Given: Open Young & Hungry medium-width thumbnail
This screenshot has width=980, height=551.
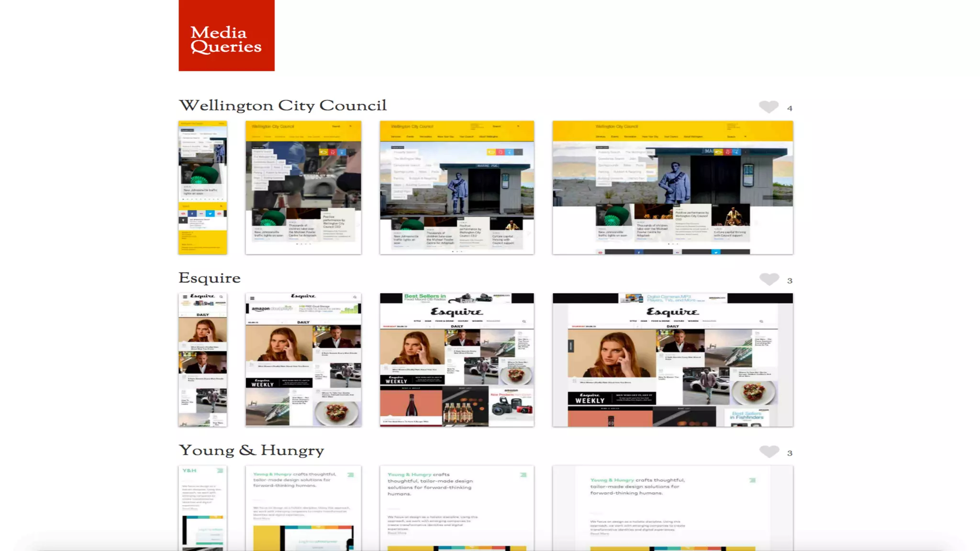Looking at the screenshot, I should click(457, 508).
